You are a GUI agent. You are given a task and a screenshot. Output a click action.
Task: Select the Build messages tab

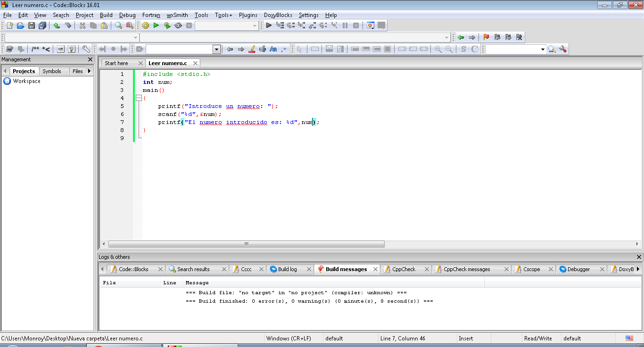347,269
